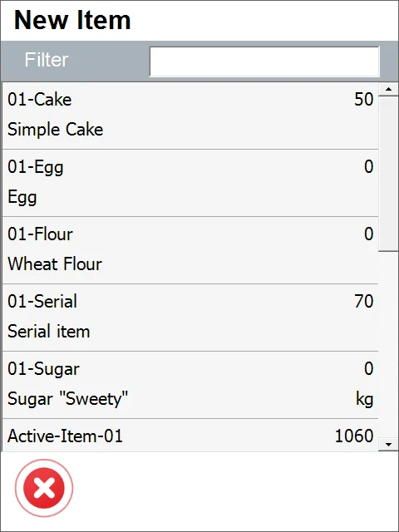399x532 pixels.
Task: Focus the Filter text field
Action: [264, 62]
